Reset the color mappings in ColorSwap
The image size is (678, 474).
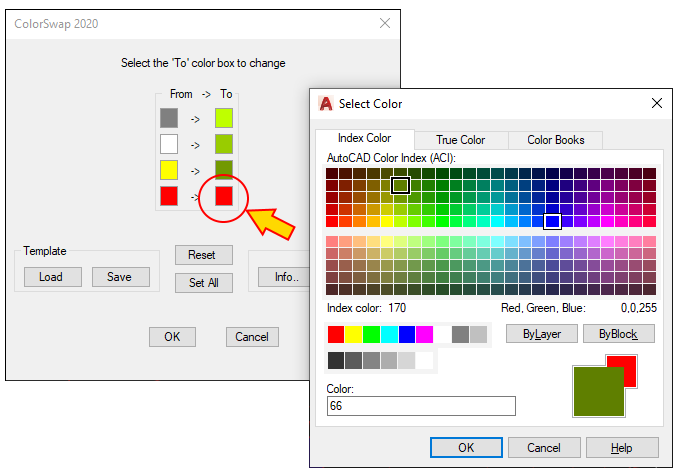click(x=204, y=255)
